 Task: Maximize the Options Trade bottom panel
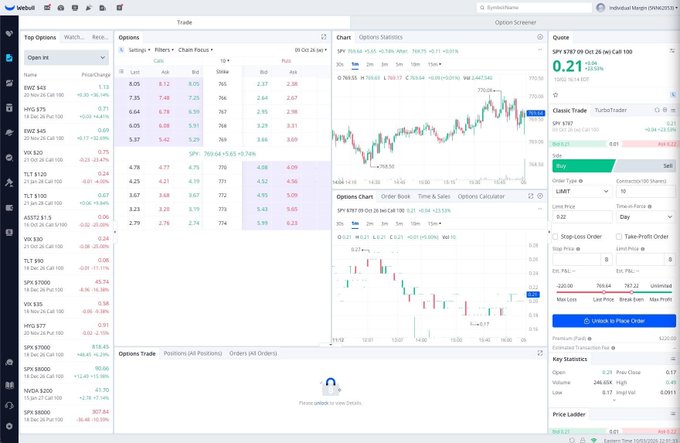pos(540,353)
